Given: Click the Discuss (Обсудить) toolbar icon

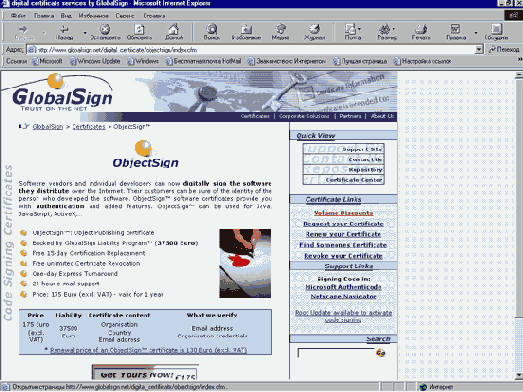Looking at the screenshot, I should pyautogui.click(x=496, y=32).
